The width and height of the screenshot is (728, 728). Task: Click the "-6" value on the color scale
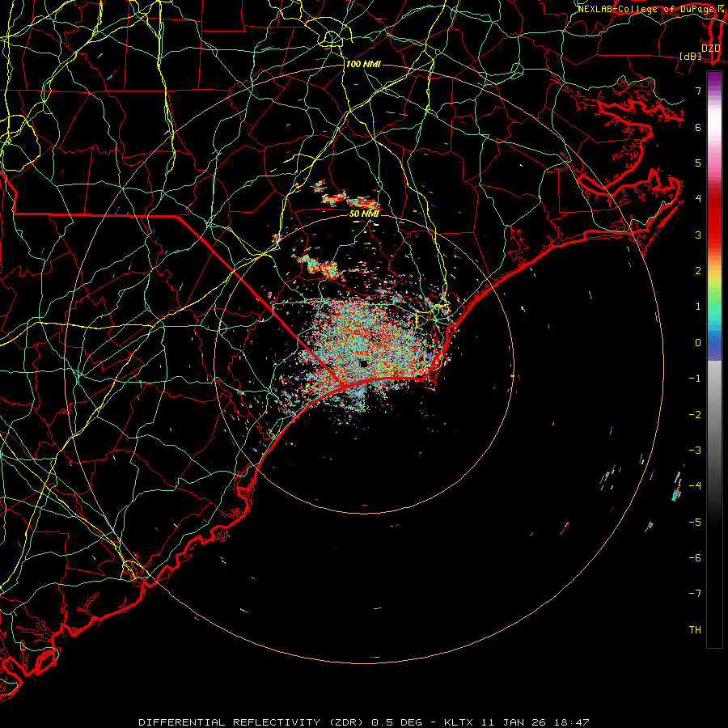pos(695,558)
